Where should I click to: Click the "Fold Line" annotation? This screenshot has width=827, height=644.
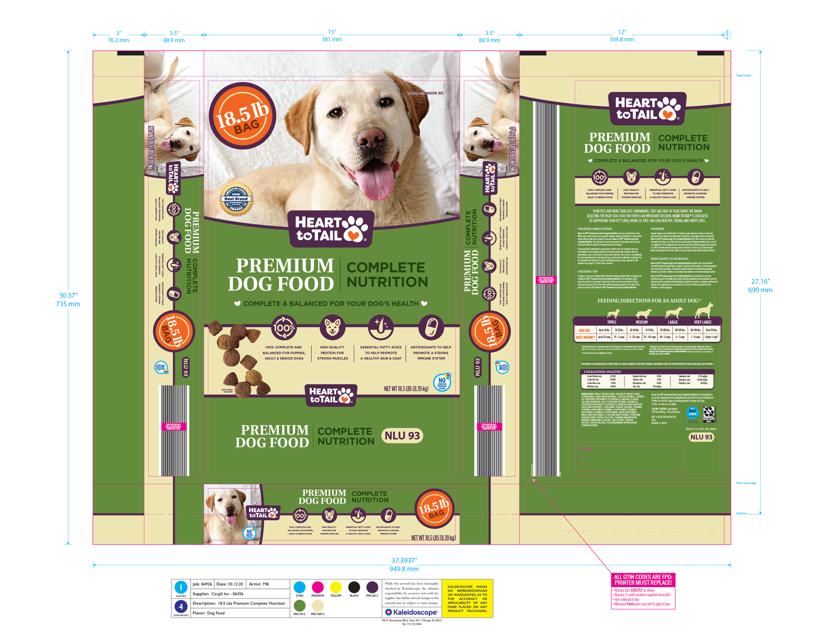741,513
